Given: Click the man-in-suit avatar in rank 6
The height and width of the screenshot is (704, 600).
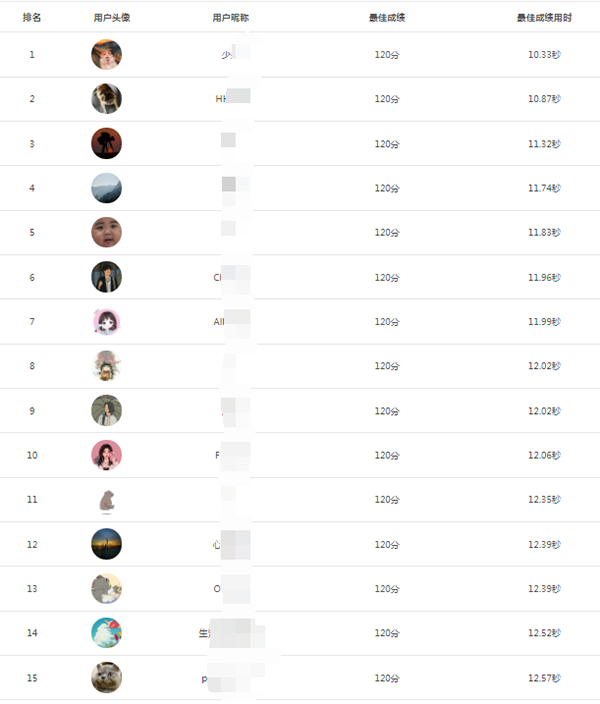Looking at the screenshot, I should pos(106,277).
